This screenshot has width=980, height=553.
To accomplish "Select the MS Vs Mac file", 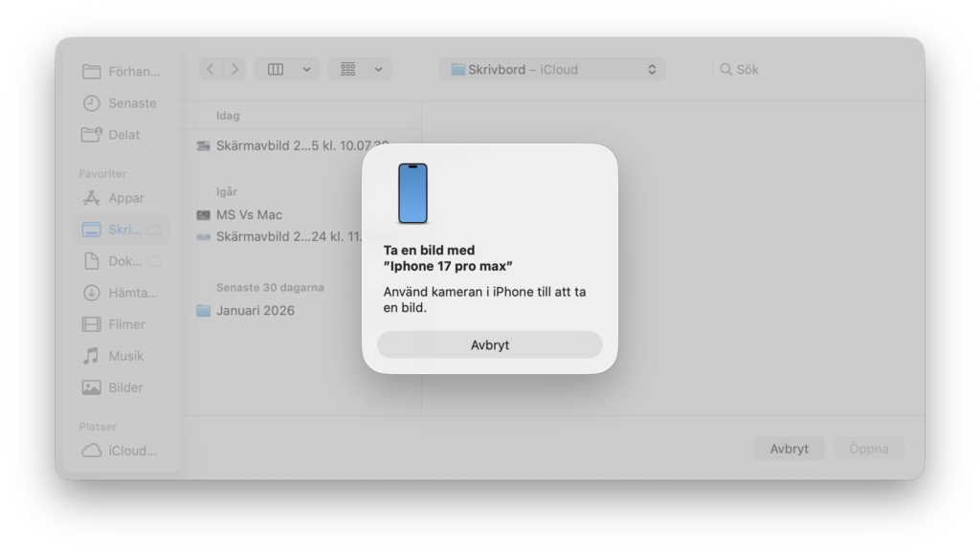I will [249, 214].
